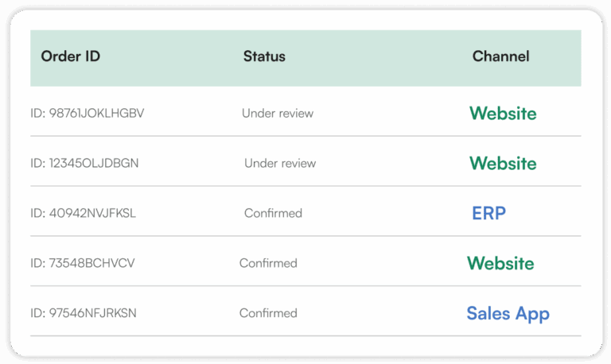
Task: Click Under review status for order 12345OLJDBGN
Action: pos(280,164)
